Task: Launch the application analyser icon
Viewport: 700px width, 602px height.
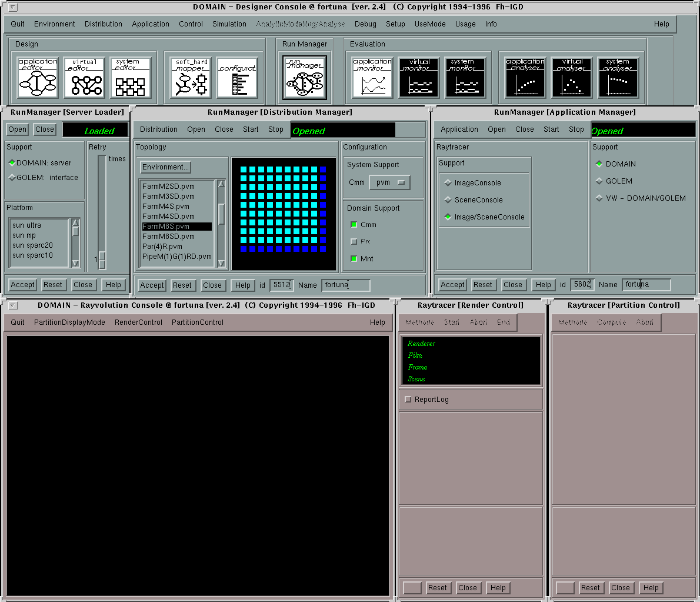Action: (x=525, y=77)
